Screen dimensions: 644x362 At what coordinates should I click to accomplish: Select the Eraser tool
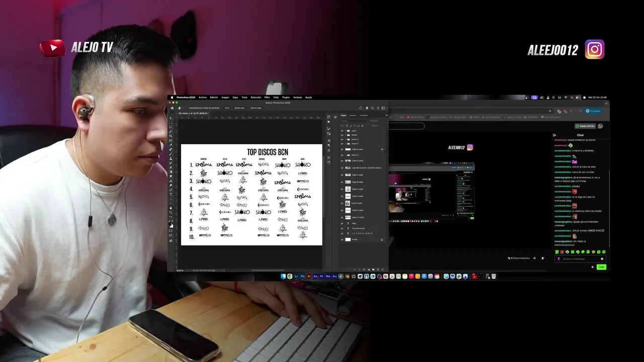[171, 167]
